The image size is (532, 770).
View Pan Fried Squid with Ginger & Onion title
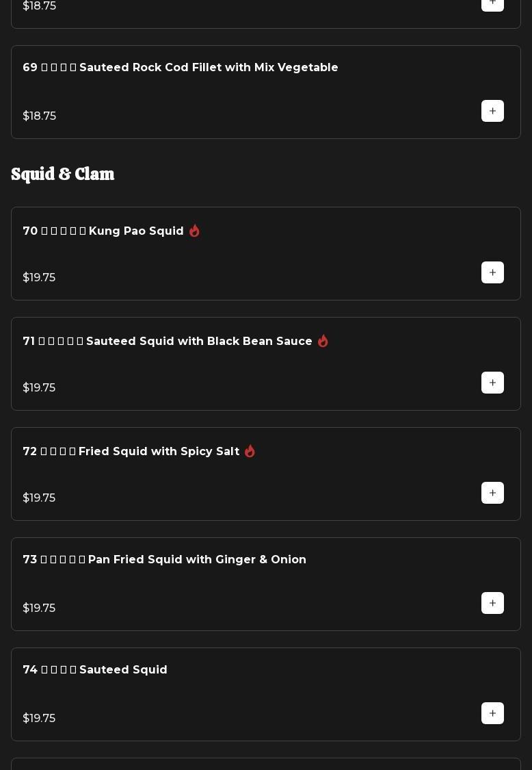(165, 560)
